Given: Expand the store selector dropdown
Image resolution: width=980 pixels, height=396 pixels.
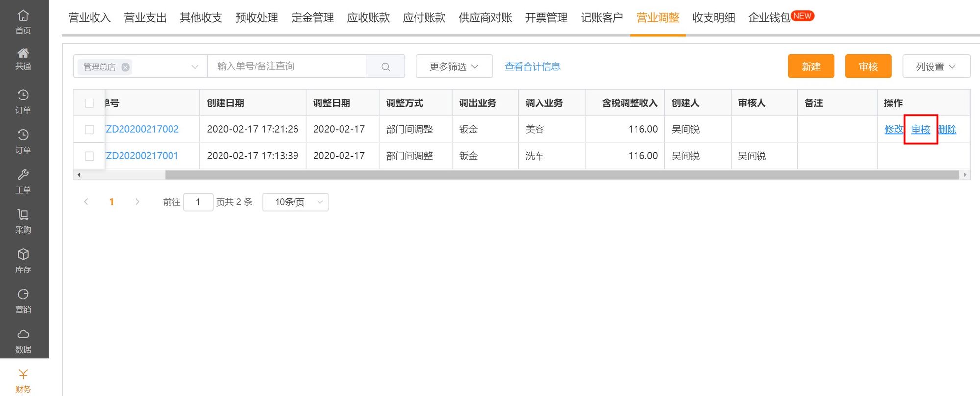Looking at the screenshot, I should pos(195,67).
